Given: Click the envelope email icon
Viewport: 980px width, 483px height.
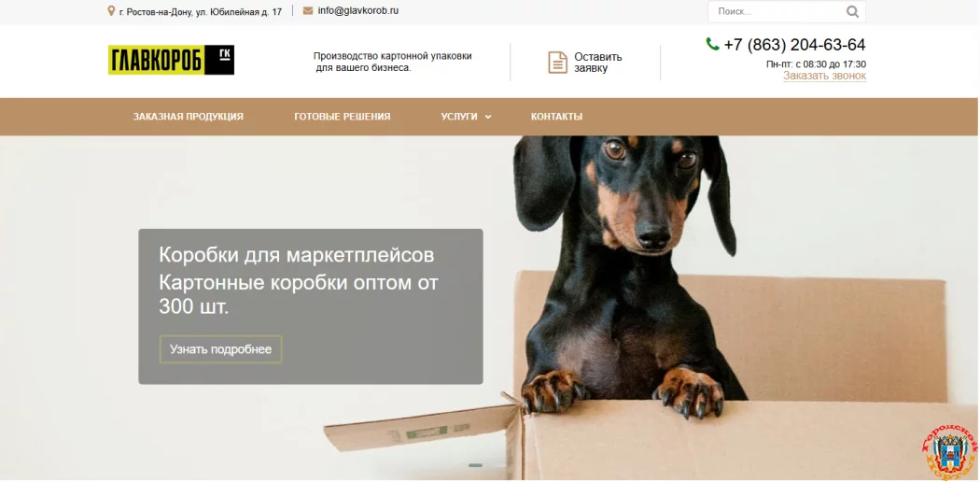Looking at the screenshot, I should (308, 10).
